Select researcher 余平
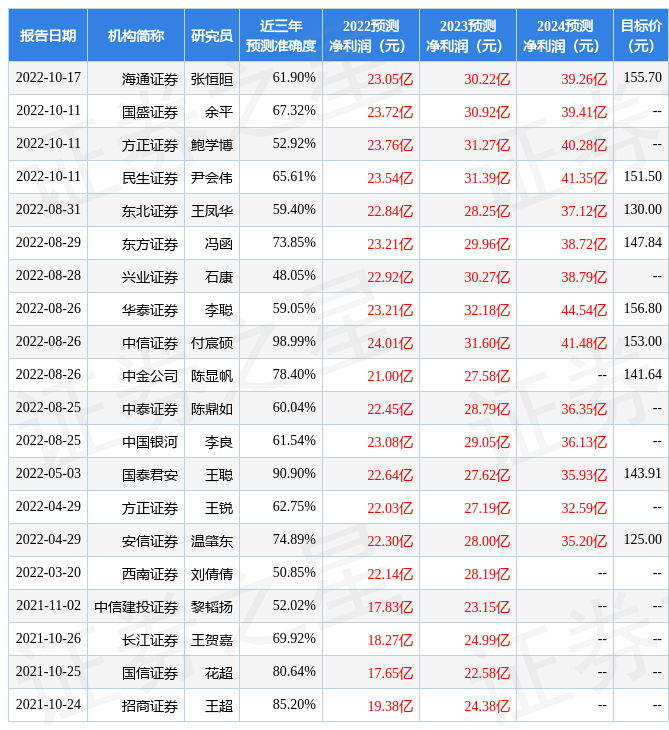669x730 pixels. (219, 112)
